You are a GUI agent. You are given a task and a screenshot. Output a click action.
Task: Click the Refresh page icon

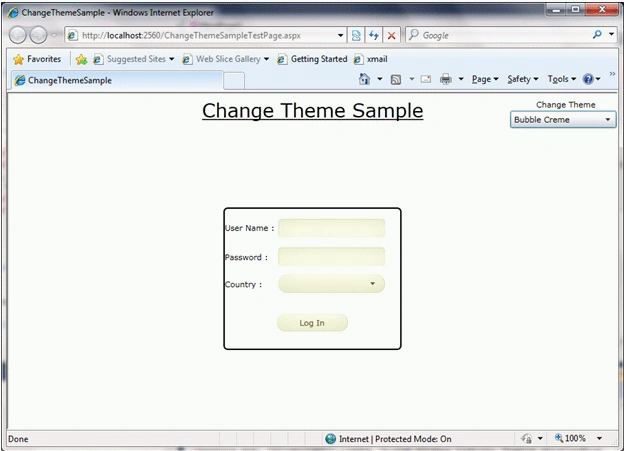373,35
